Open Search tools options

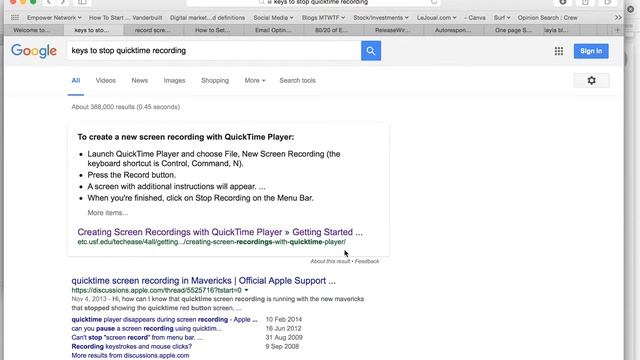pyautogui.click(x=298, y=80)
